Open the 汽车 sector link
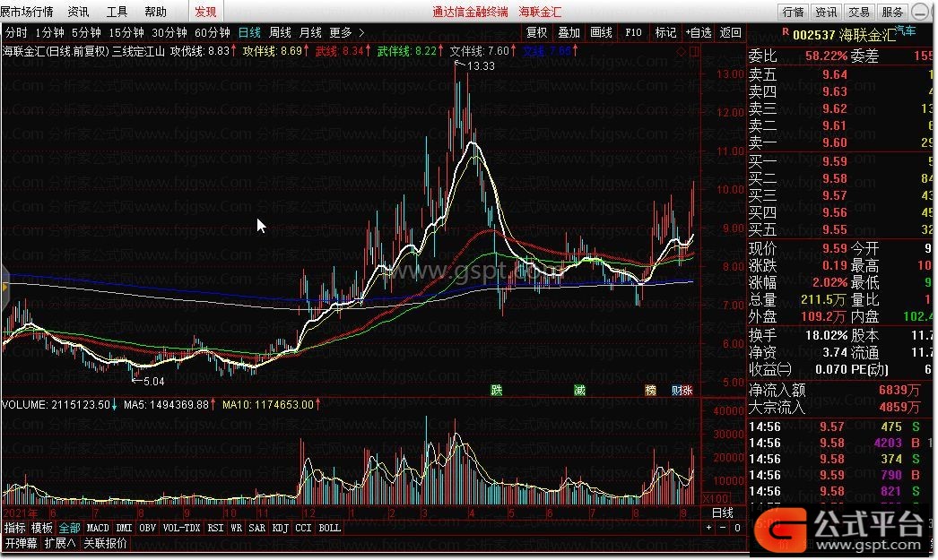Viewport: 938px width, 560px height. pyautogui.click(x=907, y=30)
